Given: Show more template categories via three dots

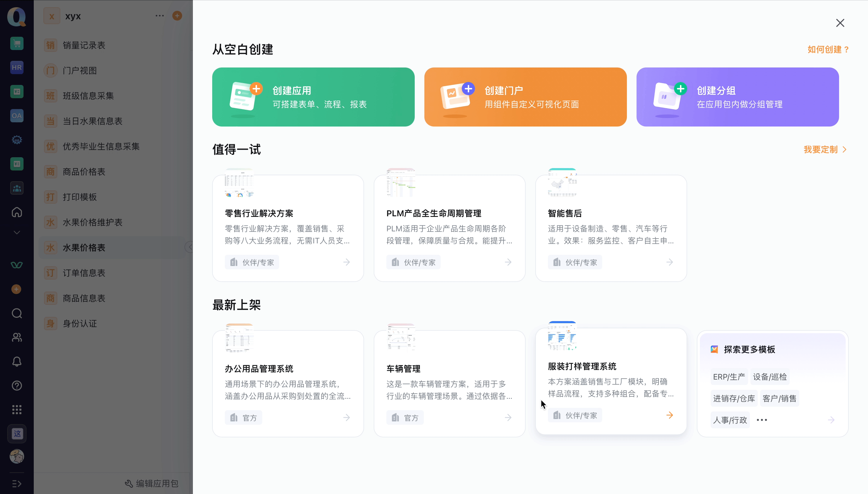Looking at the screenshot, I should 762,421.
